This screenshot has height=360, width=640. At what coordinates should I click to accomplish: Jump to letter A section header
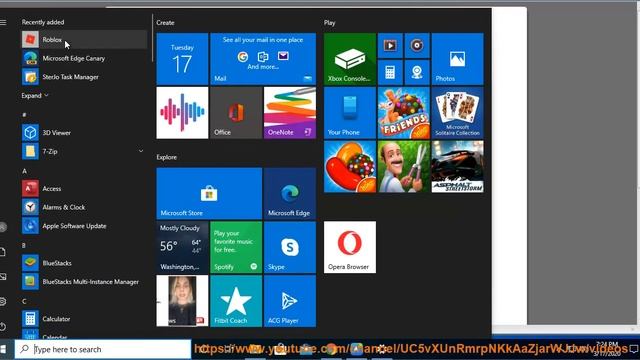[24, 171]
